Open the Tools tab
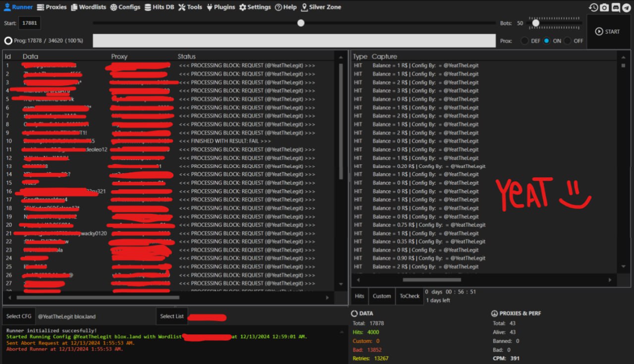The image size is (634, 364). (190, 7)
